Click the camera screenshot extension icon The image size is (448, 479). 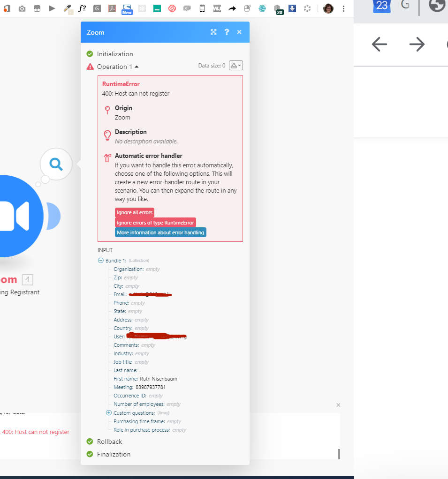click(x=22, y=8)
